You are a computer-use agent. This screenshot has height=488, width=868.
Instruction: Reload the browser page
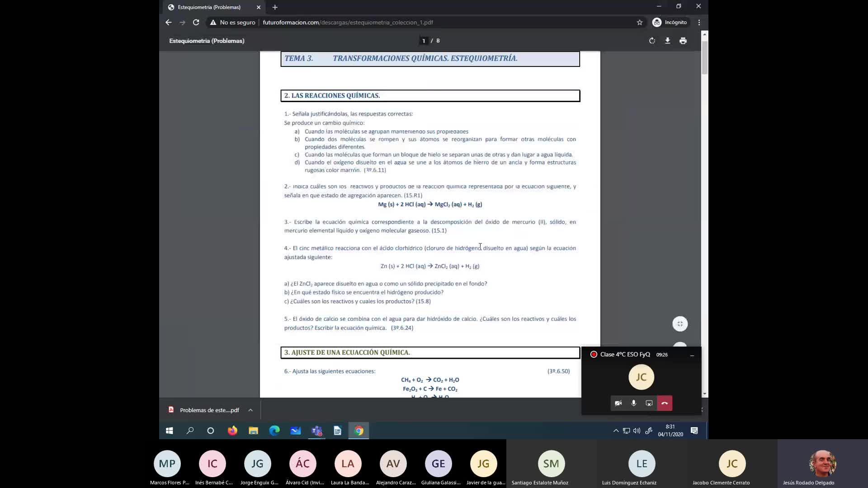pos(196,22)
